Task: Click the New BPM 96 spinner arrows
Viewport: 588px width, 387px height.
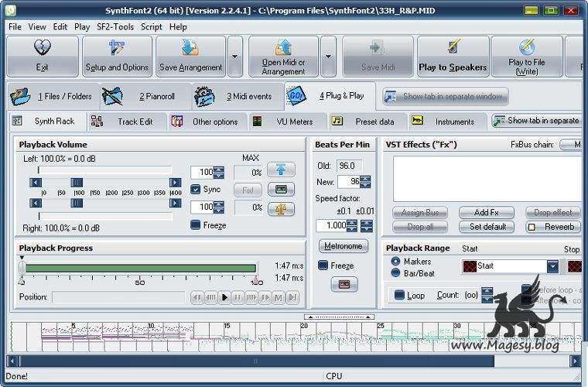Action: pyautogui.click(x=366, y=182)
